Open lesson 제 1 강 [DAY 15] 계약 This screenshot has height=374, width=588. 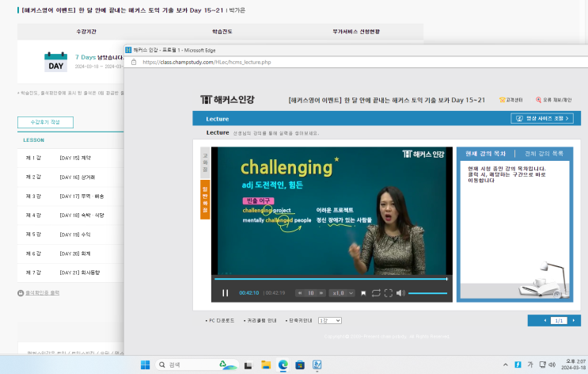coord(70,158)
